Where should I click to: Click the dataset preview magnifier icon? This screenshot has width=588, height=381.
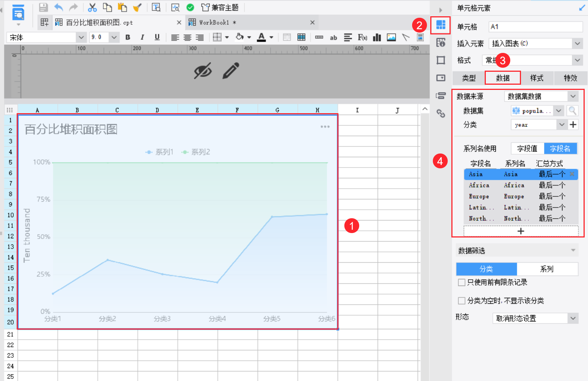click(x=572, y=111)
